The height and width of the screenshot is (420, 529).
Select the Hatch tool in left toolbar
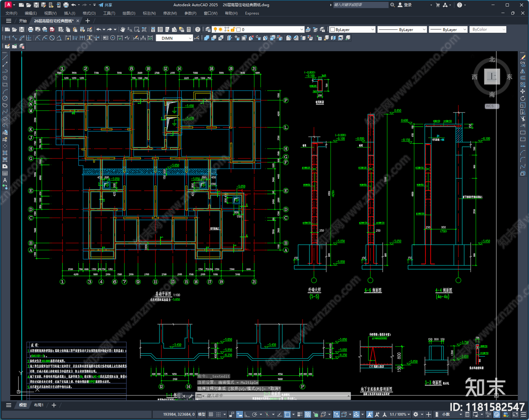pos(5,153)
